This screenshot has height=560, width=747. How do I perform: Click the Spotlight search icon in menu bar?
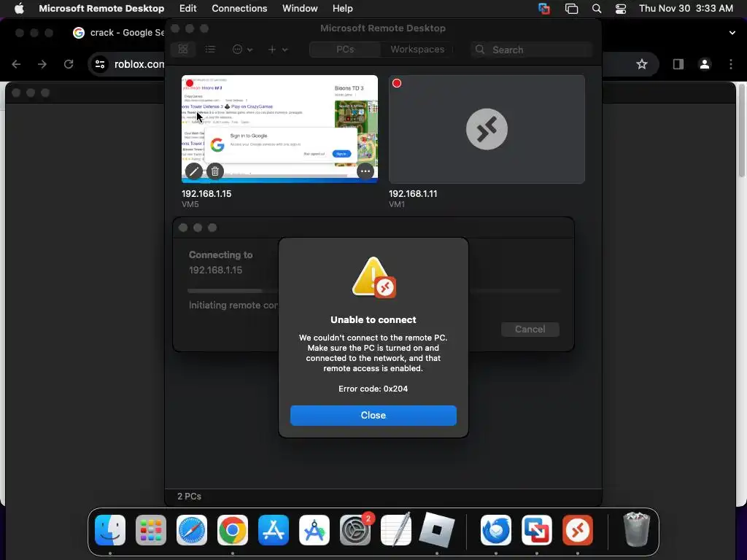pos(597,9)
